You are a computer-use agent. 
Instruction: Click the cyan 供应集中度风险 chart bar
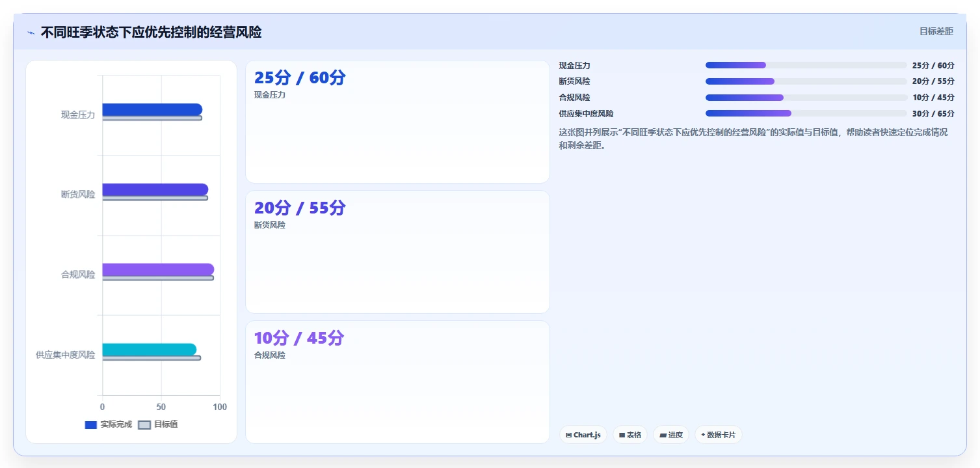[149, 350]
